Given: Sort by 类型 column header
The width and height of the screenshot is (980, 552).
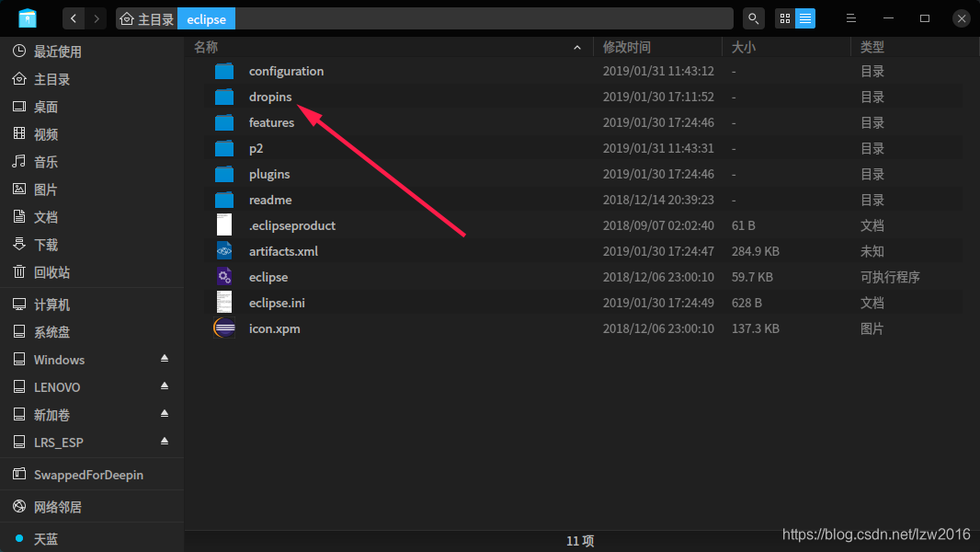Looking at the screenshot, I should point(872,47).
